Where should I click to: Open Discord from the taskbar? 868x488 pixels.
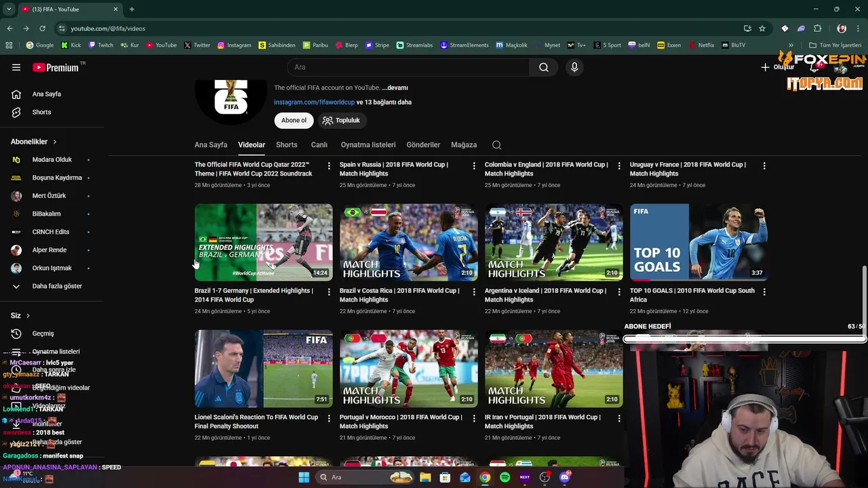565,477
